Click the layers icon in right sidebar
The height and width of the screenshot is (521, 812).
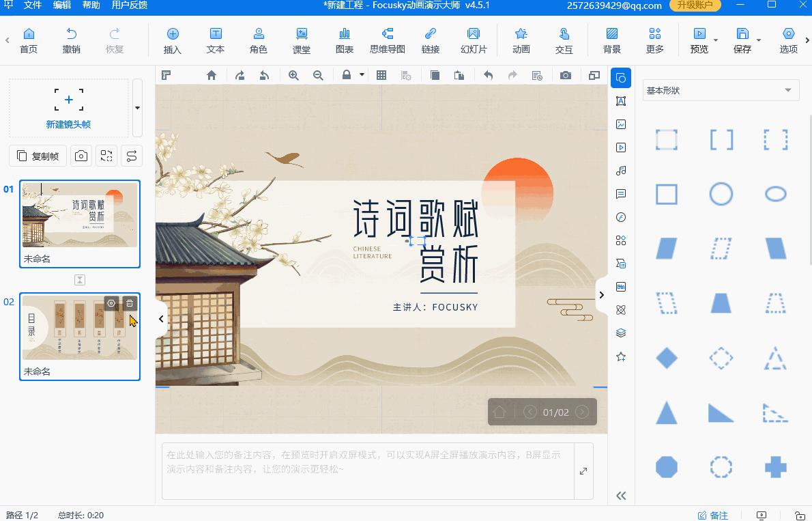click(620, 333)
